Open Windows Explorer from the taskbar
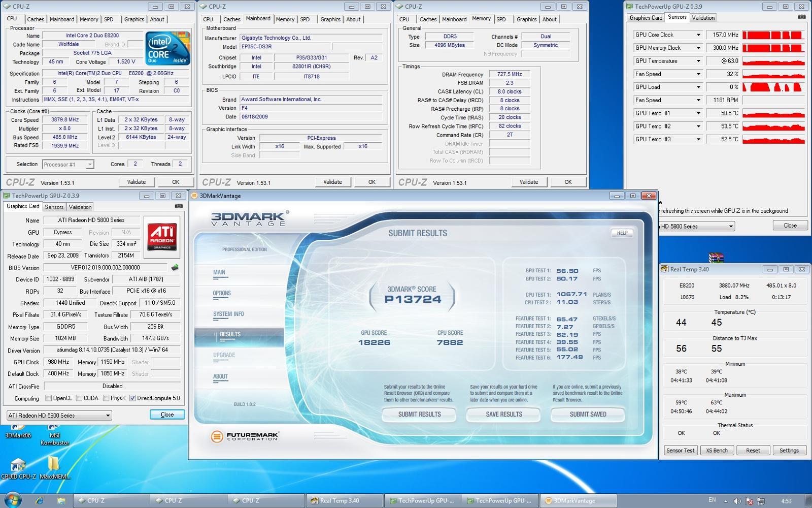812x508 pixels. (61, 501)
